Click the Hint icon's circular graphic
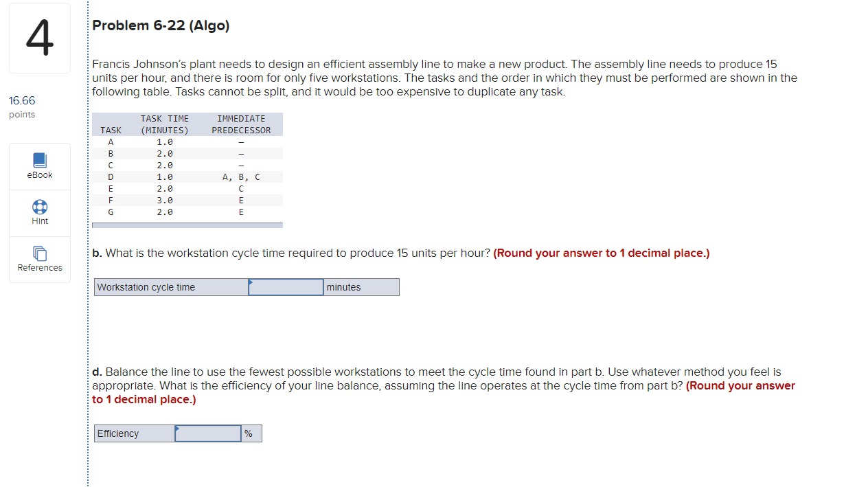This screenshot has height=487, width=868. tap(39, 207)
